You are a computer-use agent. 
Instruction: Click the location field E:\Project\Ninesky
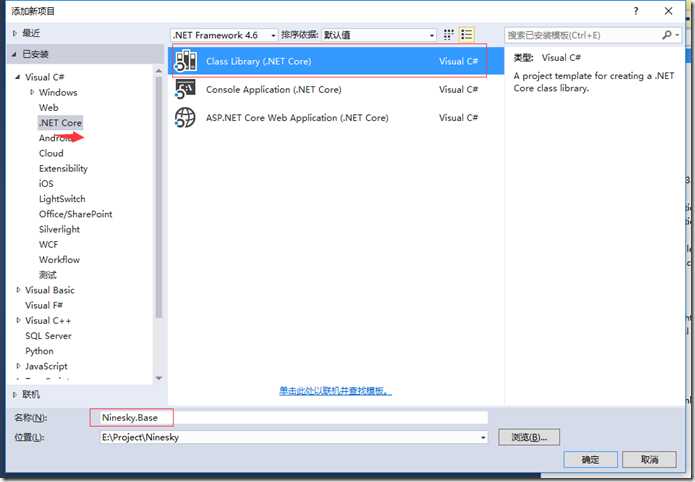(x=293, y=437)
